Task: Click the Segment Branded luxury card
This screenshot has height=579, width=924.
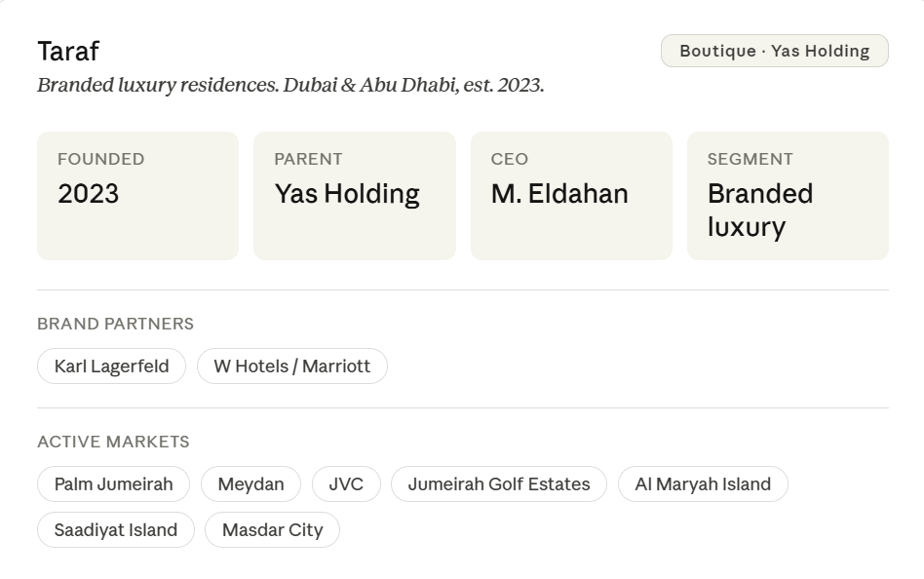Action: tap(788, 196)
